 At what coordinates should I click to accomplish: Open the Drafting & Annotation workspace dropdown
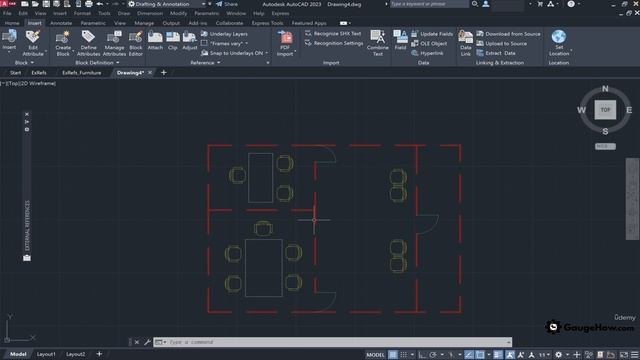[203, 4]
